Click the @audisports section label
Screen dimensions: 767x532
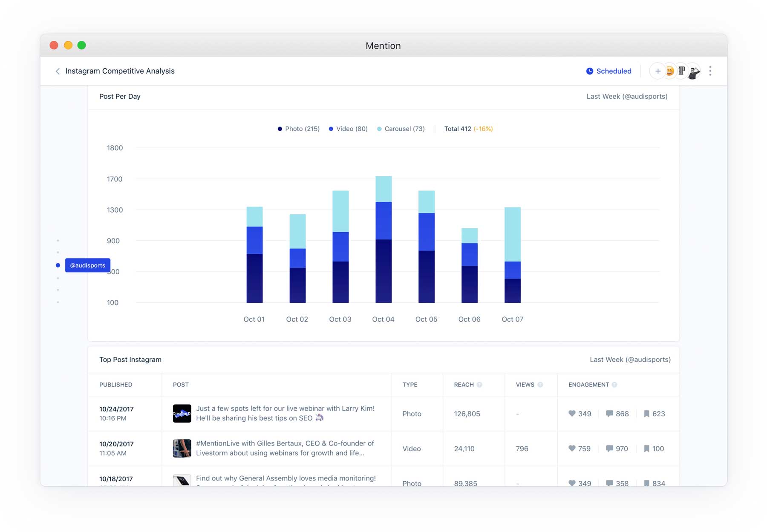point(87,265)
